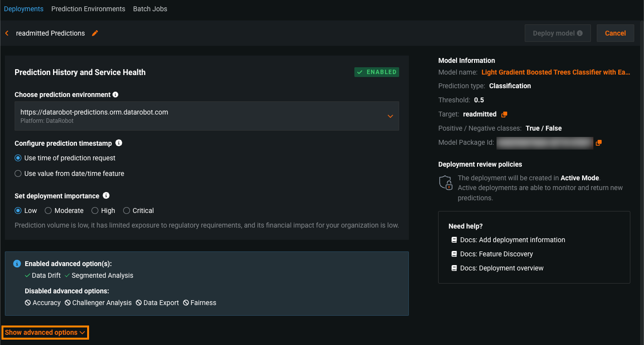This screenshot has height=345, width=644.
Task: Click info icon next to Choose prediction environment
Action: tap(115, 95)
